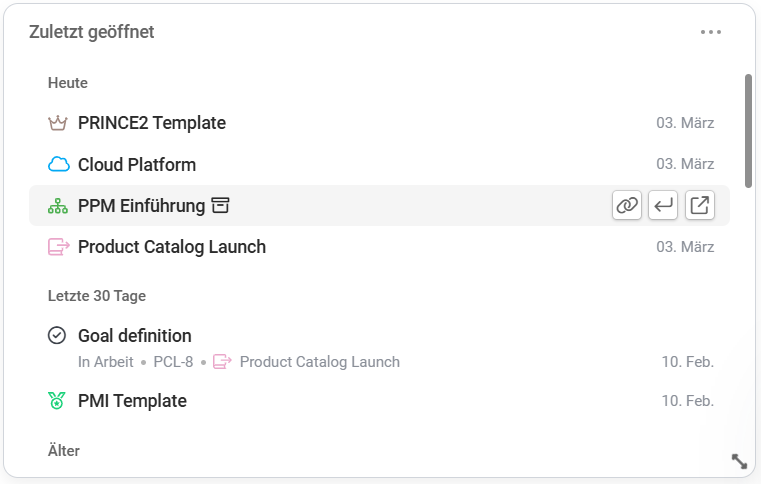Open the Product Catalog Launch project

[172, 247]
